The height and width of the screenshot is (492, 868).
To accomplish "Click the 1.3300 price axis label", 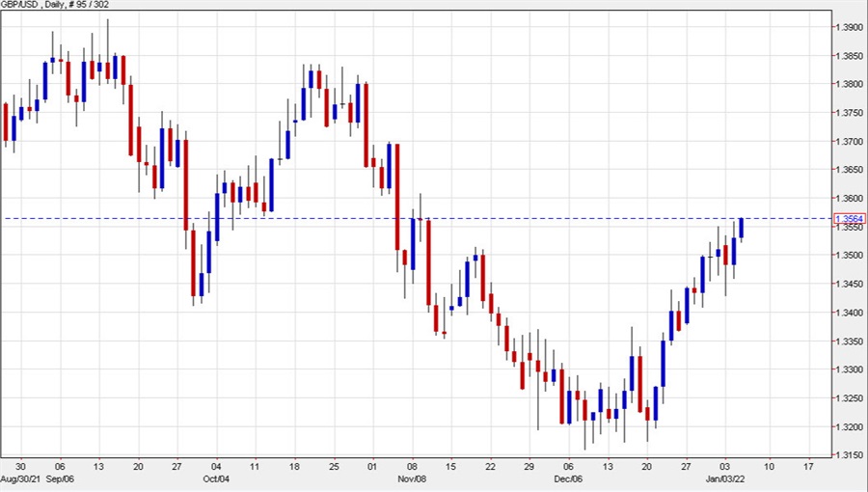I will [x=850, y=369].
